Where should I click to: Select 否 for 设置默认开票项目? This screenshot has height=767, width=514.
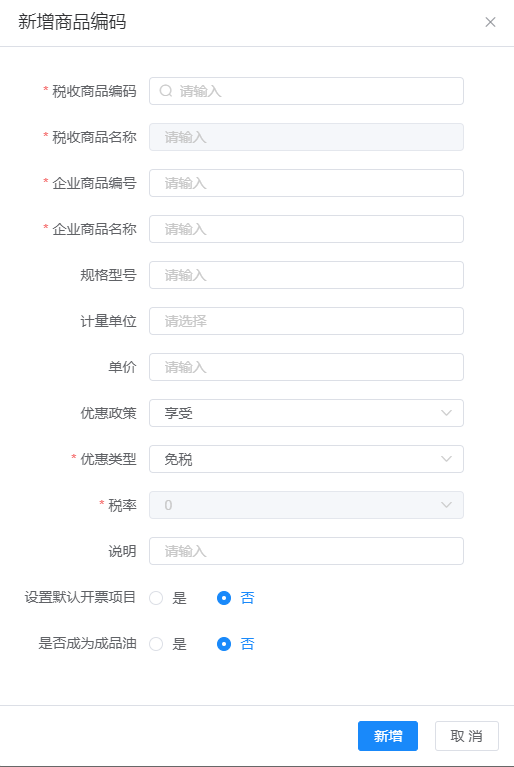224,598
